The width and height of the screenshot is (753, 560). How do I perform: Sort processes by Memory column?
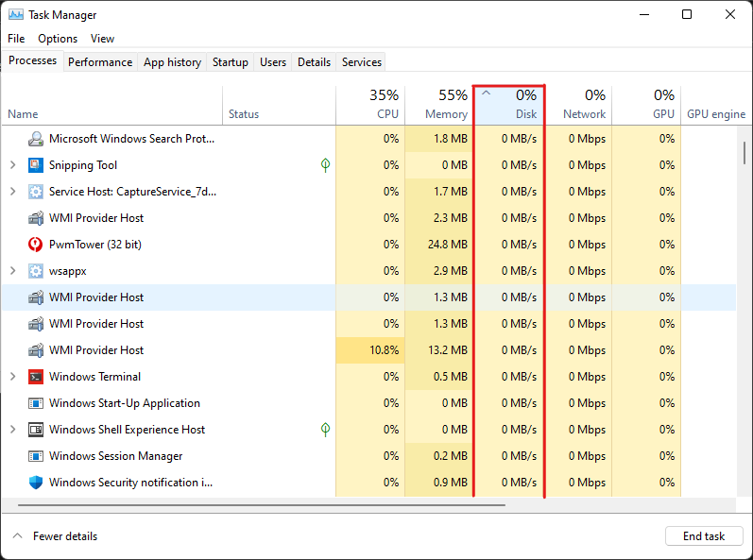point(439,105)
